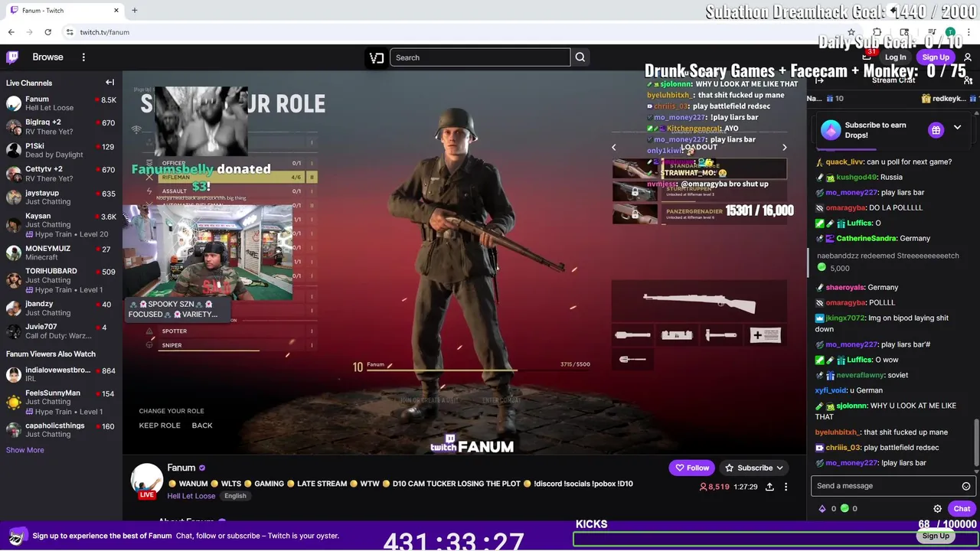This screenshot has width=980, height=551.
Task: Open Kaysan Just Chatting channel
Action: pyautogui.click(x=60, y=225)
